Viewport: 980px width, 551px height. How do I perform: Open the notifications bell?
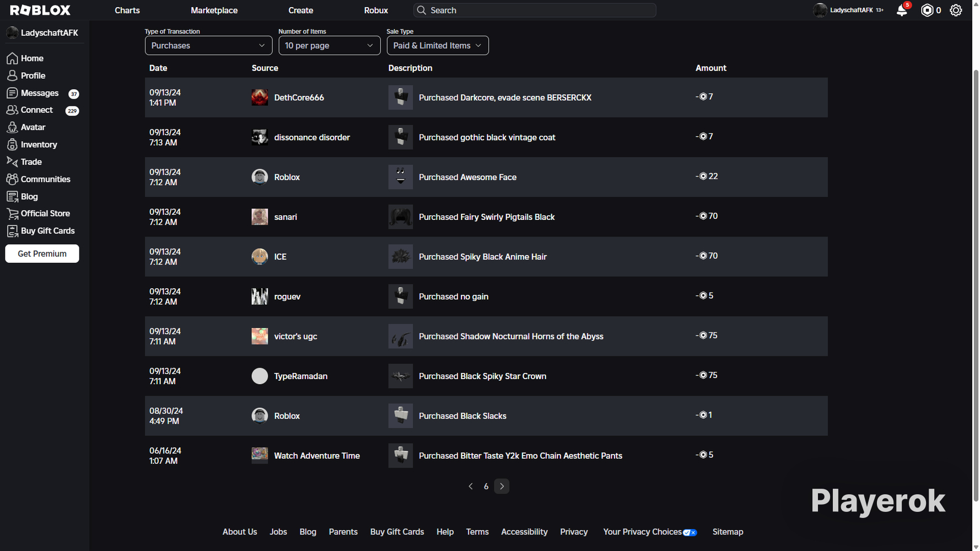(902, 10)
